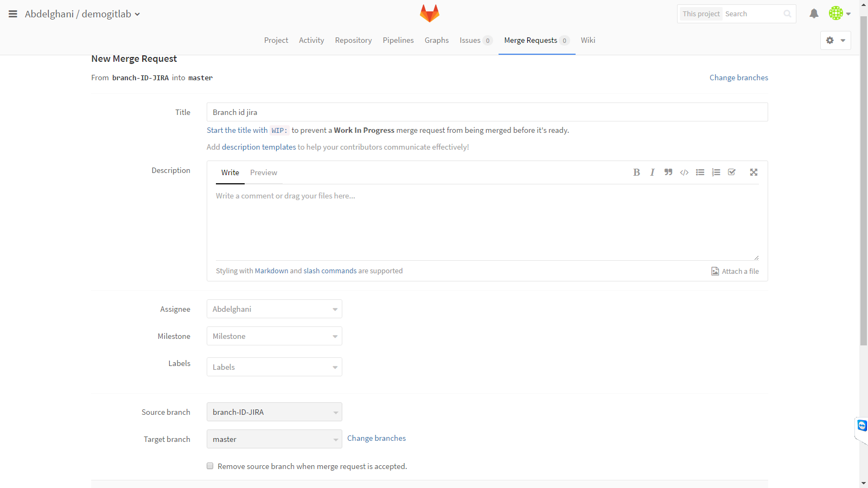The height and width of the screenshot is (488, 868).
Task: Open the Milestone dropdown
Action: 274,336
